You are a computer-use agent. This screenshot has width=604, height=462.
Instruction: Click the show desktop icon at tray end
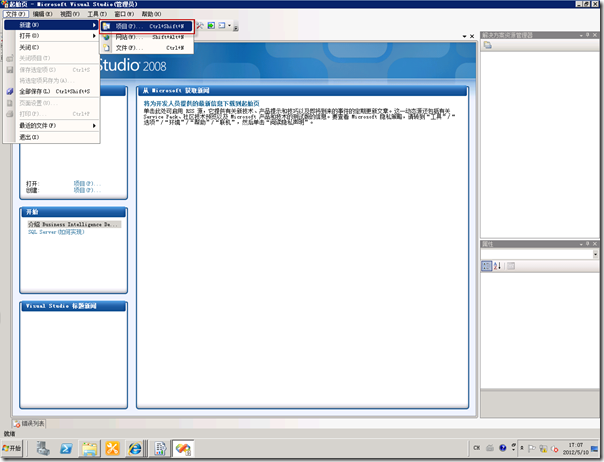coord(594,449)
